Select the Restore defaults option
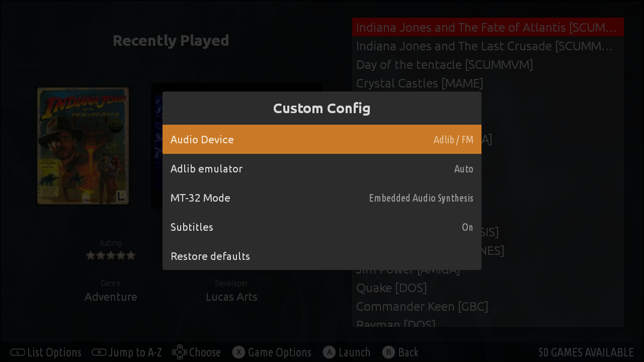 [x=210, y=256]
